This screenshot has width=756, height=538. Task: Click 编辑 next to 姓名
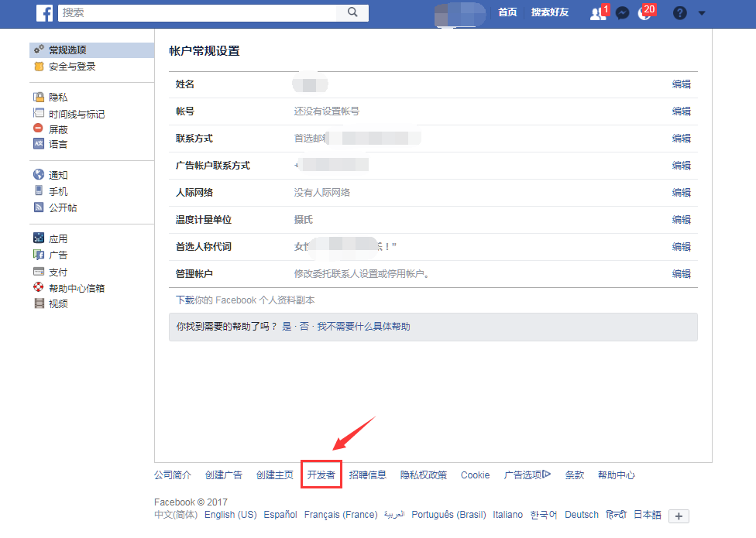682,84
